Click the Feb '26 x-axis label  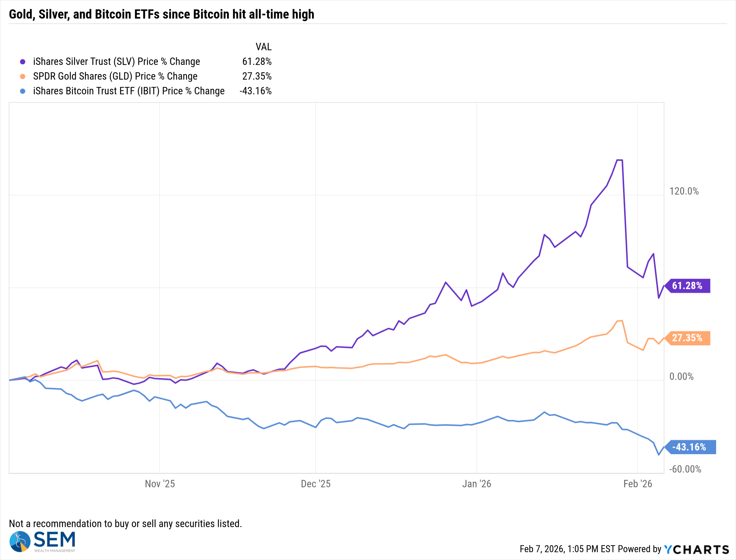(637, 484)
